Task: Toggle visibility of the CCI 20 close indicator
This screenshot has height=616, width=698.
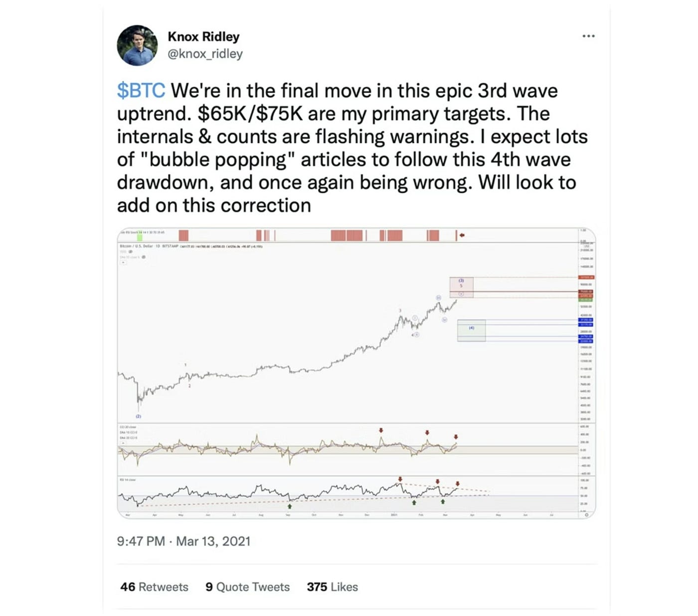Action: click(x=128, y=427)
